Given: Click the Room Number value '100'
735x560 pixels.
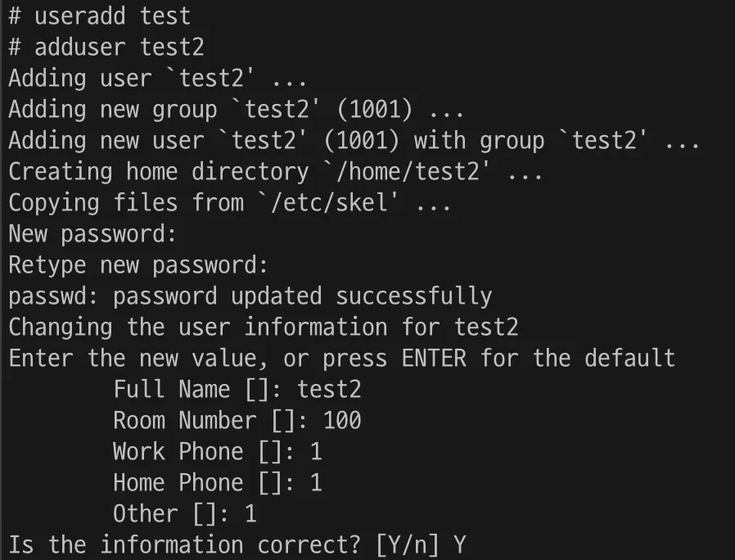Looking at the screenshot, I should [341, 421].
